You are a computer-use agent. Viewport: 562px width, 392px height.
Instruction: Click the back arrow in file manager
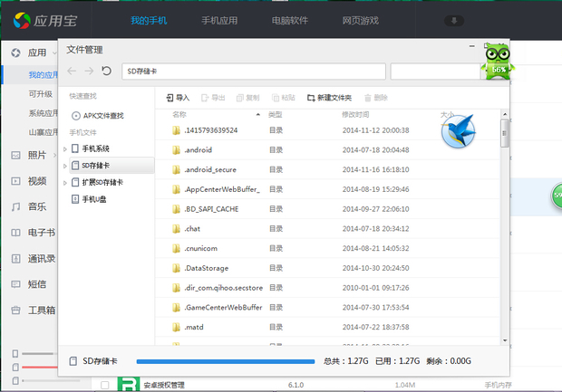tap(72, 71)
